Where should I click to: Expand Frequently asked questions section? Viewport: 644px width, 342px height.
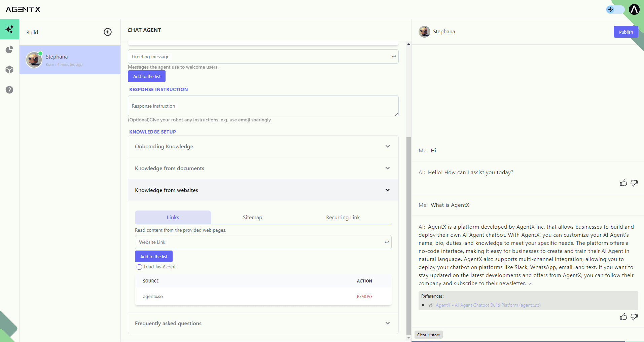click(x=263, y=323)
